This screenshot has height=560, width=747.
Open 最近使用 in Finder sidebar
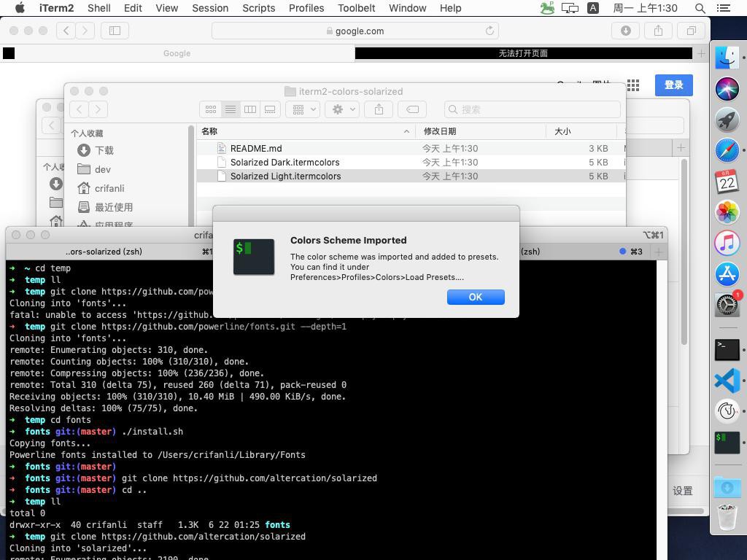pos(105,207)
